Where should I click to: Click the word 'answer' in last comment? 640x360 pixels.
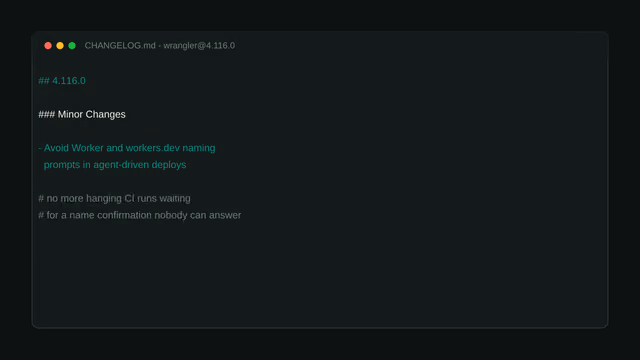(225, 216)
